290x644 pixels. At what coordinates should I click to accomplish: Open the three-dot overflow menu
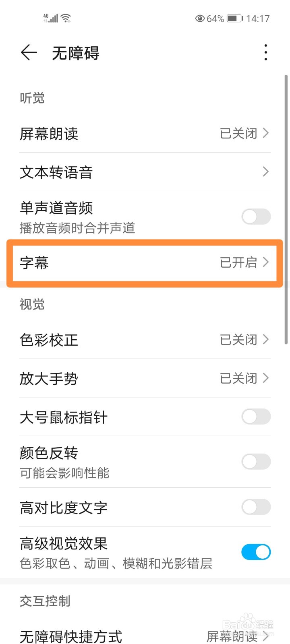tap(265, 53)
